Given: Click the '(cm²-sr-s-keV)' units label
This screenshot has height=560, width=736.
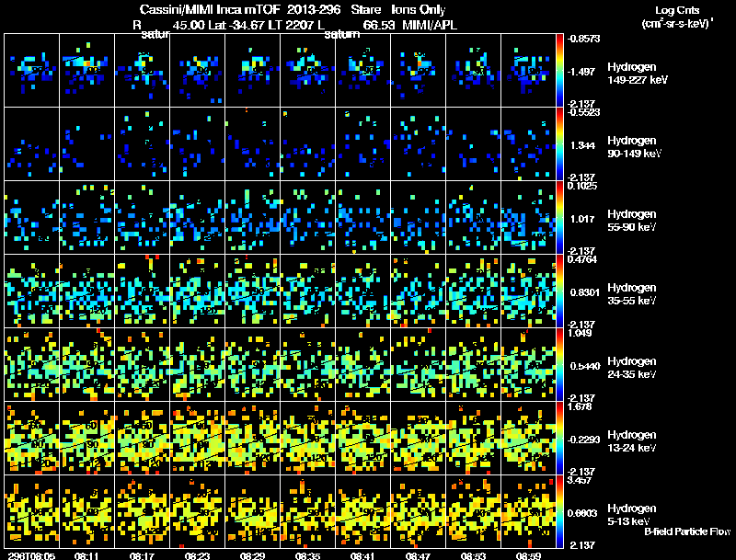Looking at the screenshot, I should [x=677, y=24].
